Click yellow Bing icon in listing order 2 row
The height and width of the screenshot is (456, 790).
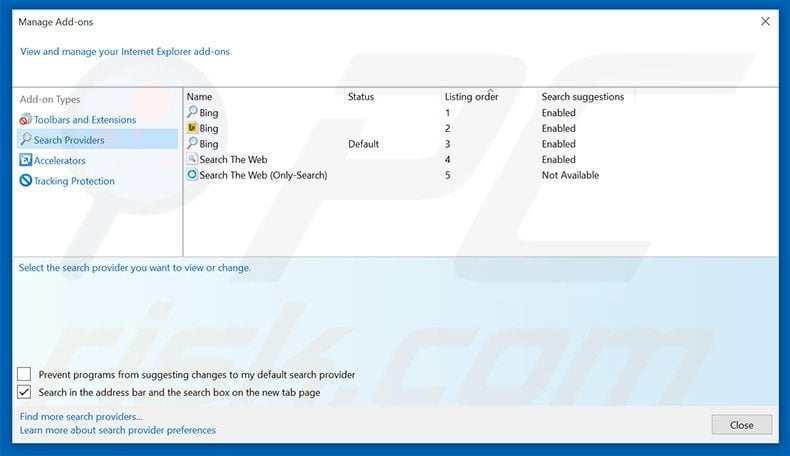pyautogui.click(x=192, y=127)
